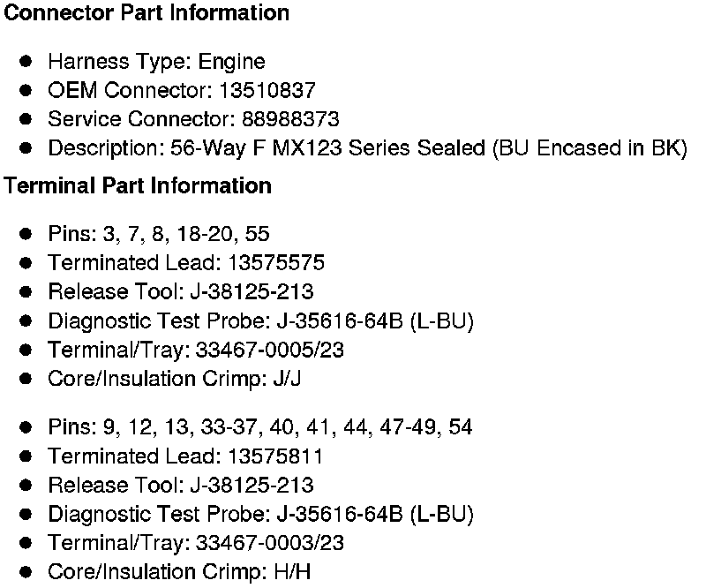Screen dimensions: 706x588
Task: Click the Pins: 9, 12, 13, 33-37 line
Action: coord(260,427)
